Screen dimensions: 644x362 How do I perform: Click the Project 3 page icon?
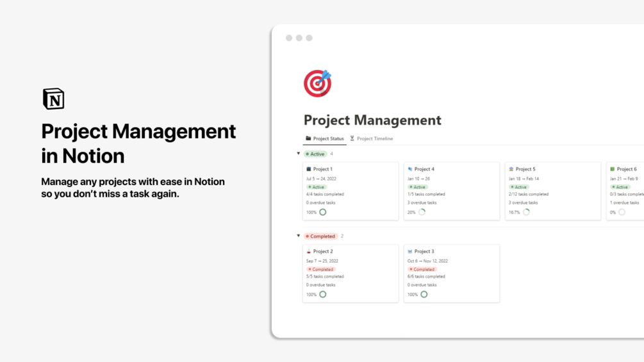pyautogui.click(x=410, y=251)
